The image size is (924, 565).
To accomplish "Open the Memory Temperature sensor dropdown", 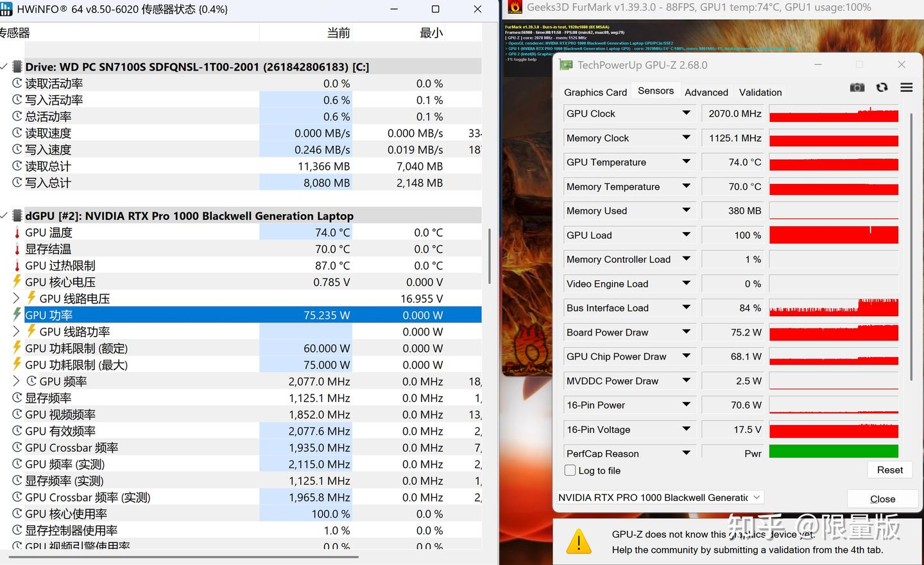I will (686, 186).
